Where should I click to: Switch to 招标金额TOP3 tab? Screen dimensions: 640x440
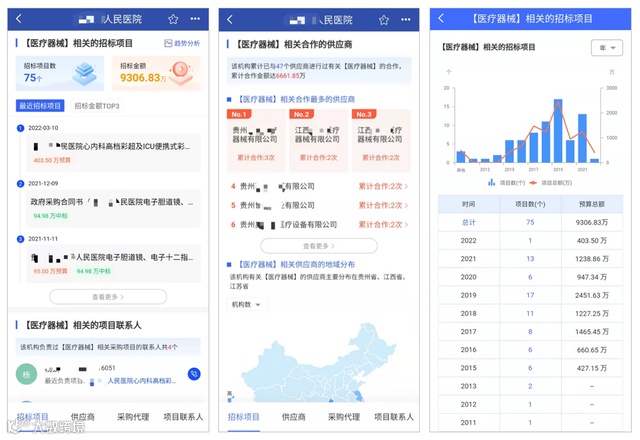97,106
